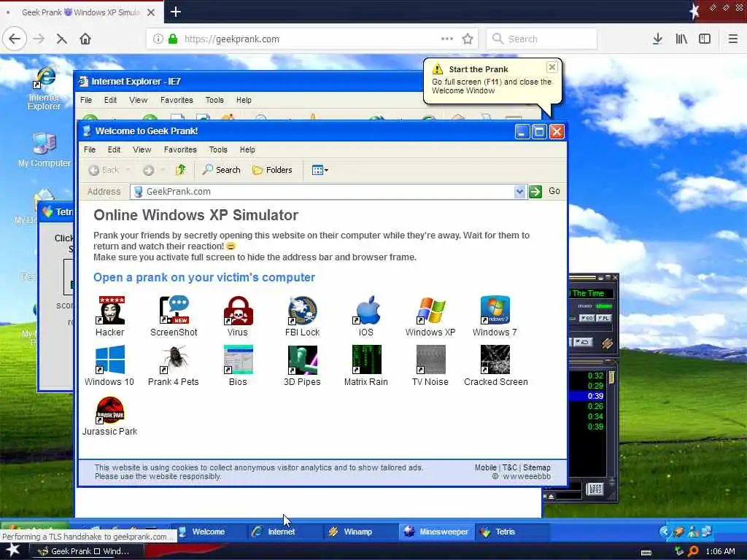
Task: Click the Firefox back navigation arrow
Action: [15, 39]
